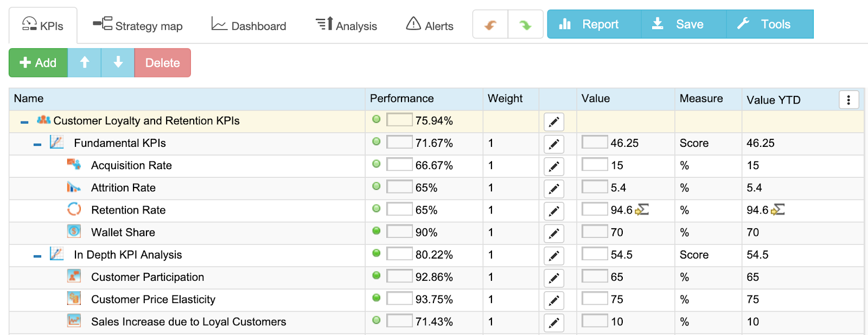Click the undo arrow icon
The image size is (868, 335).
(490, 24)
